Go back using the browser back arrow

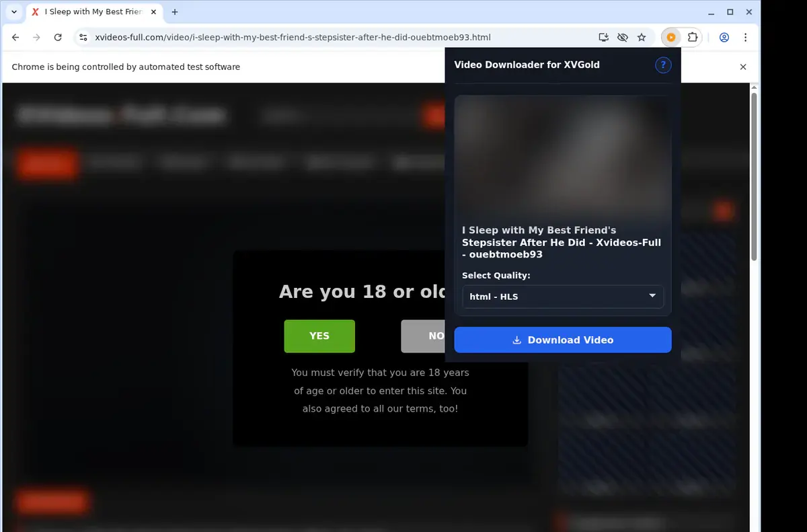16,38
